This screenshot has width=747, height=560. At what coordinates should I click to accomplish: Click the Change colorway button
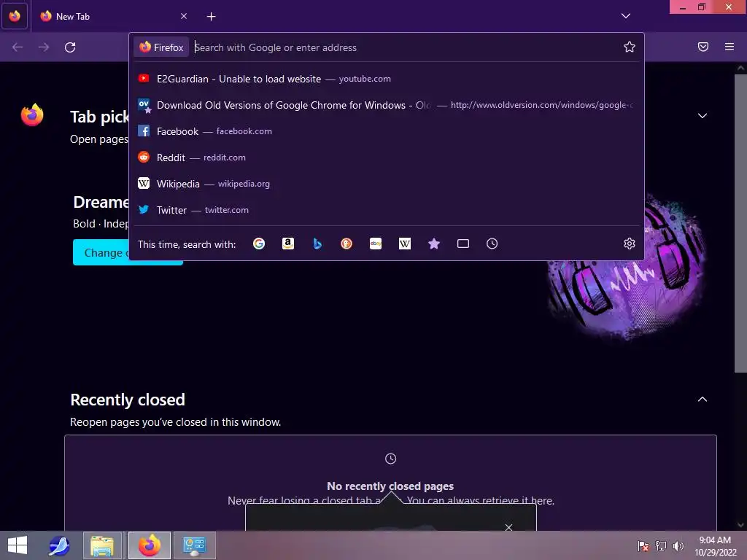pyautogui.click(x=101, y=252)
